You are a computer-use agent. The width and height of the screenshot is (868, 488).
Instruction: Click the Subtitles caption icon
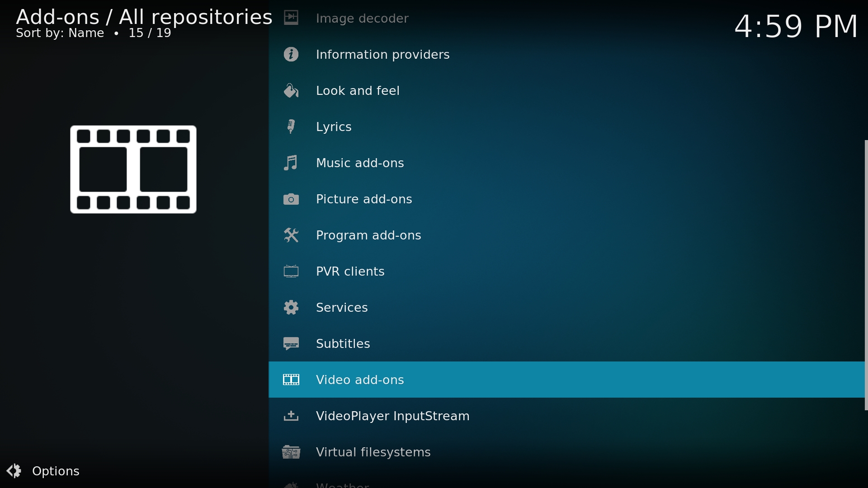point(291,344)
